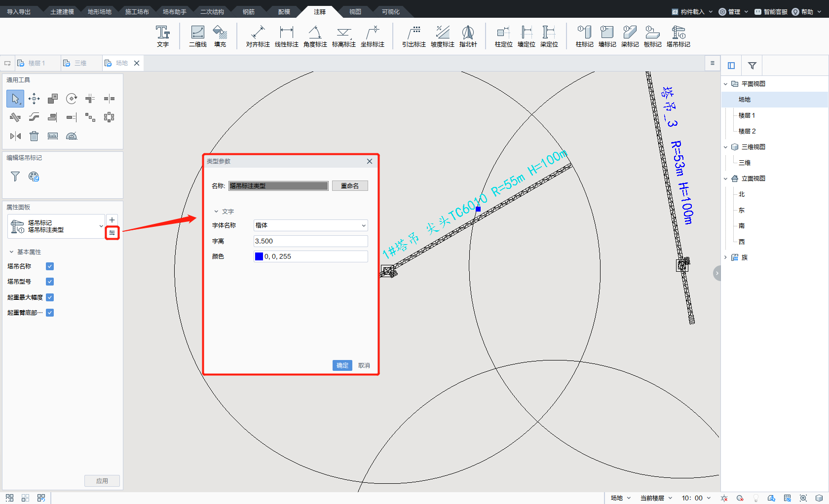Screen dimensions: 829x504
Task: Insert a 指北针 north arrow
Action: (x=468, y=36)
